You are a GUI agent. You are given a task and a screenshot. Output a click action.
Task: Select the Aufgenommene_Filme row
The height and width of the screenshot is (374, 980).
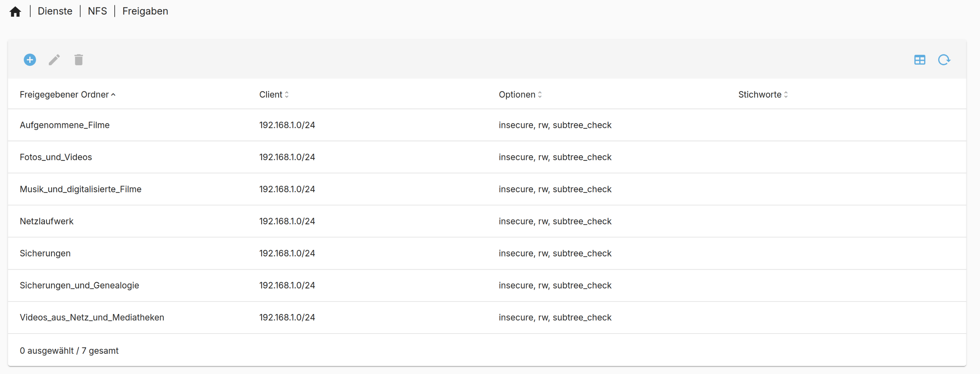pos(65,125)
